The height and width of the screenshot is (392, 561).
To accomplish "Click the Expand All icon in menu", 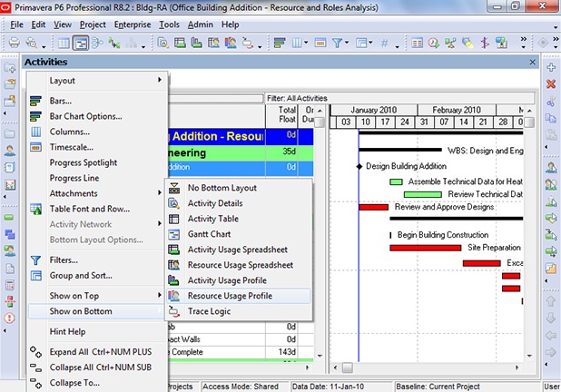I will [x=35, y=352].
